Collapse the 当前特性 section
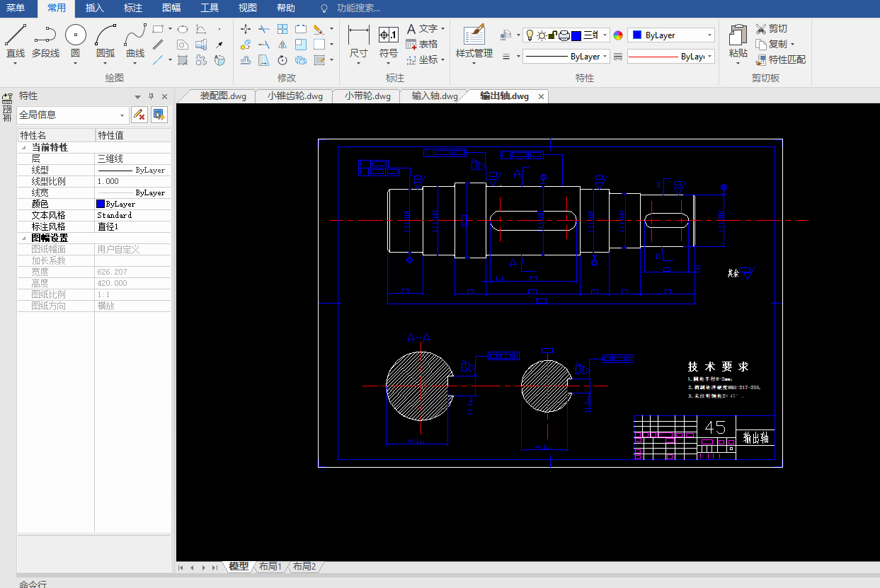The height and width of the screenshot is (588, 880). (x=25, y=148)
